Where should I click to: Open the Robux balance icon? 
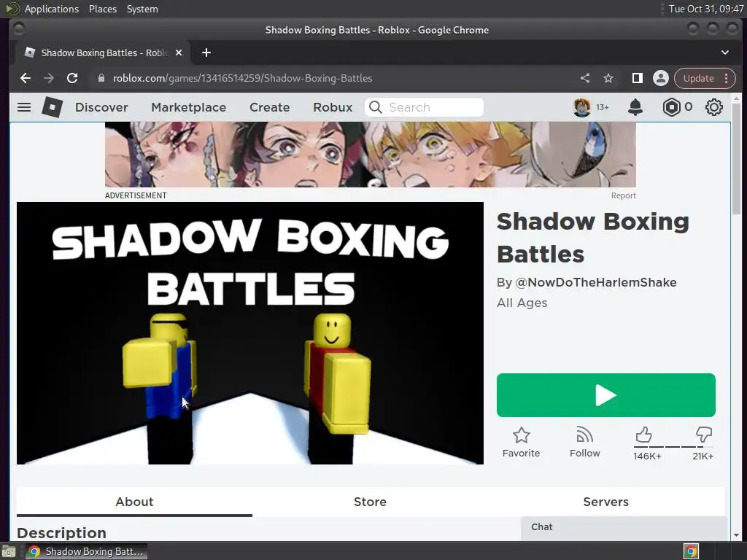click(671, 107)
